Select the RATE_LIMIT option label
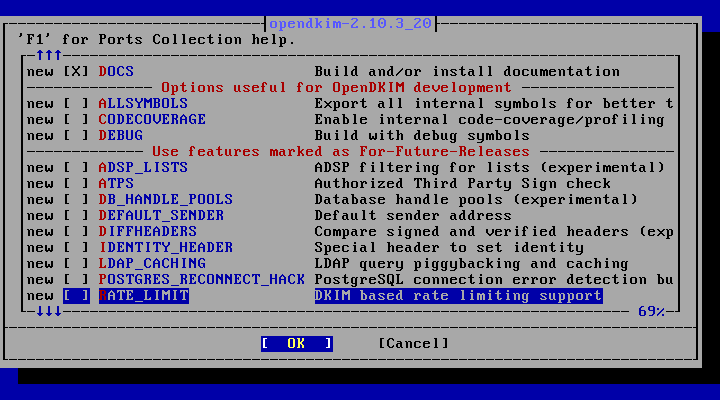720x400 pixels. 144,296
